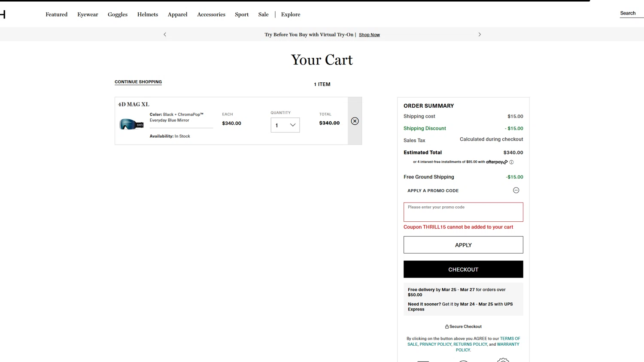Click the Afterpay logo
The image size is (644, 362).
(x=497, y=162)
